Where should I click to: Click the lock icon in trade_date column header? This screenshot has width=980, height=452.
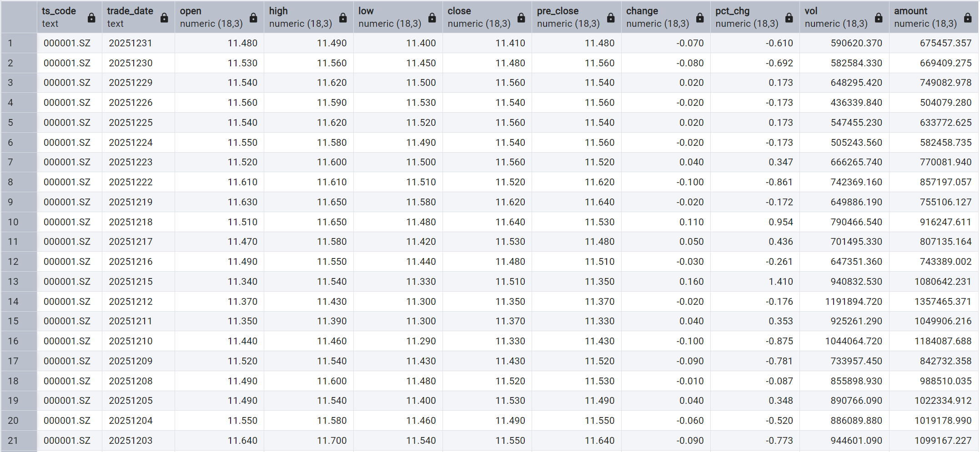click(164, 18)
